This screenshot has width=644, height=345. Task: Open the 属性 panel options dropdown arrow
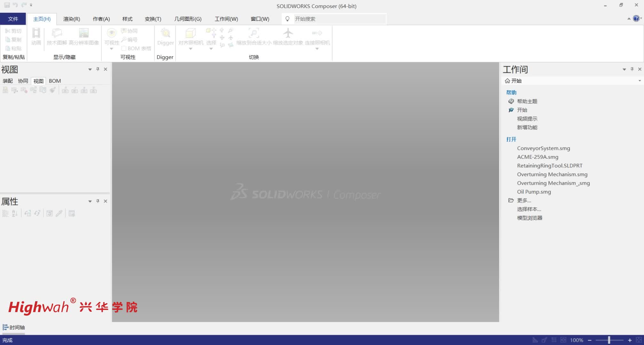[90, 201]
